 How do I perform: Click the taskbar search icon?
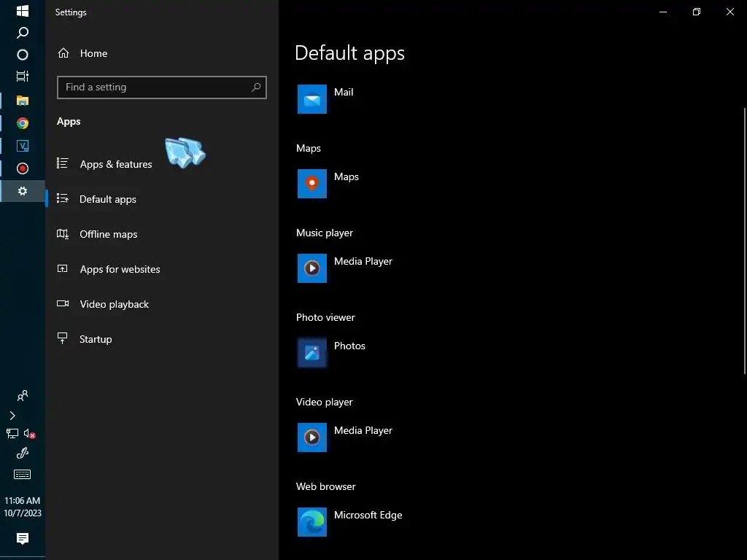pos(23,32)
